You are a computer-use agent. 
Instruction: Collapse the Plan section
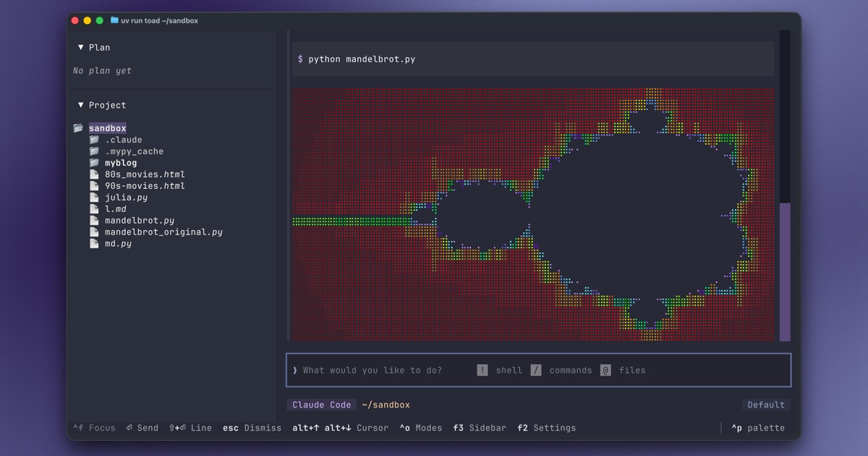tap(81, 47)
